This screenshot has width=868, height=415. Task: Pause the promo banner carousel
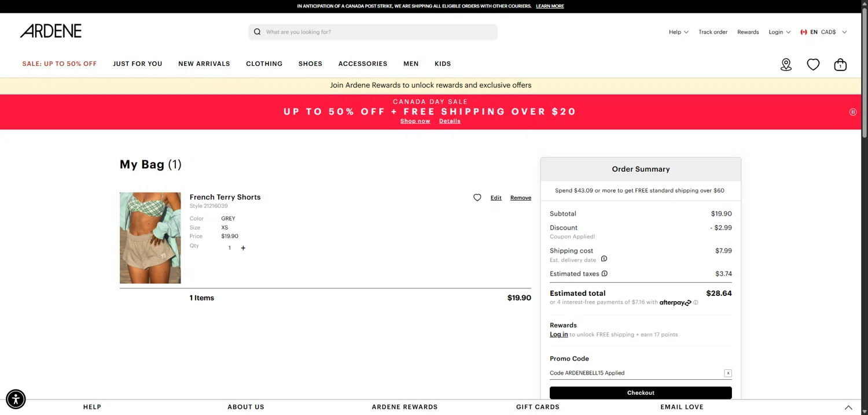click(x=853, y=112)
